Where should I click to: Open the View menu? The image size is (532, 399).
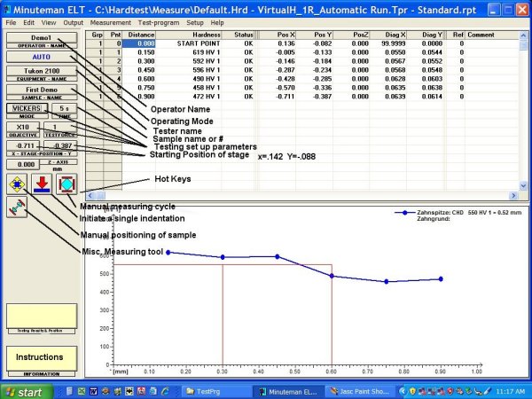[x=49, y=23]
